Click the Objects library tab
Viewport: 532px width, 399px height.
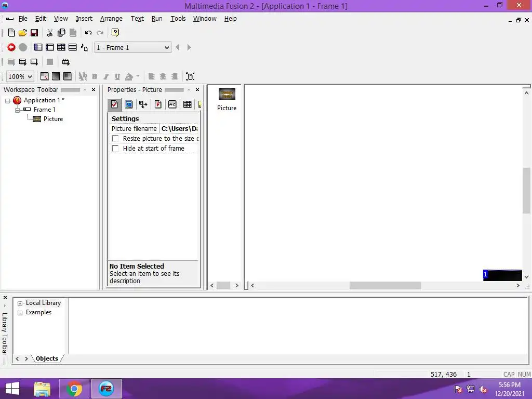pyautogui.click(x=47, y=358)
